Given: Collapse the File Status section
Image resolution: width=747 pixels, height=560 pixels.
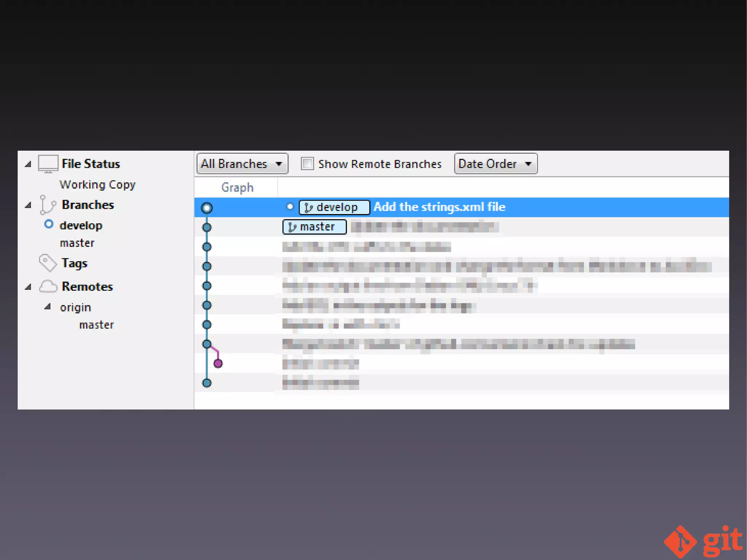Looking at the screenshot, I should point(28,164).
